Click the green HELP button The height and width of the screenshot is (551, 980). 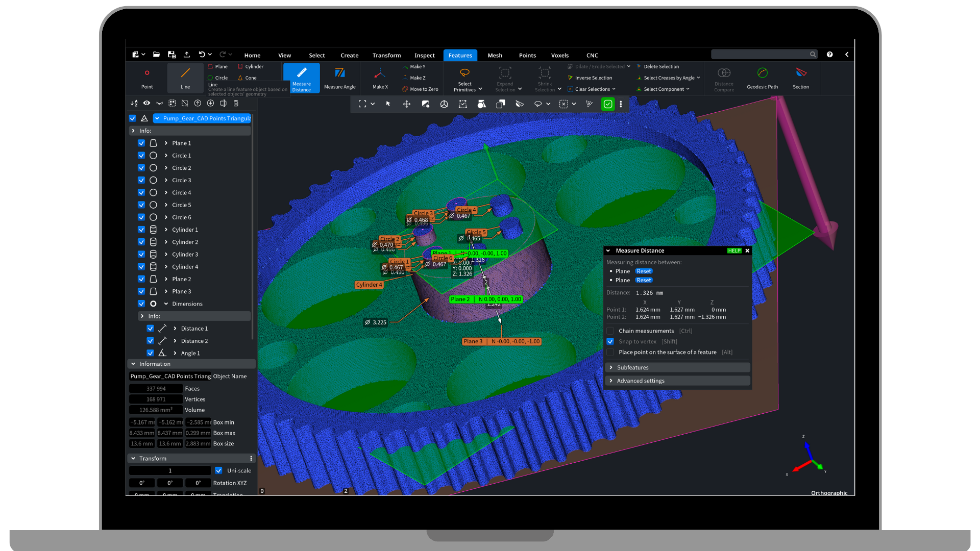[x=734, y=251]
